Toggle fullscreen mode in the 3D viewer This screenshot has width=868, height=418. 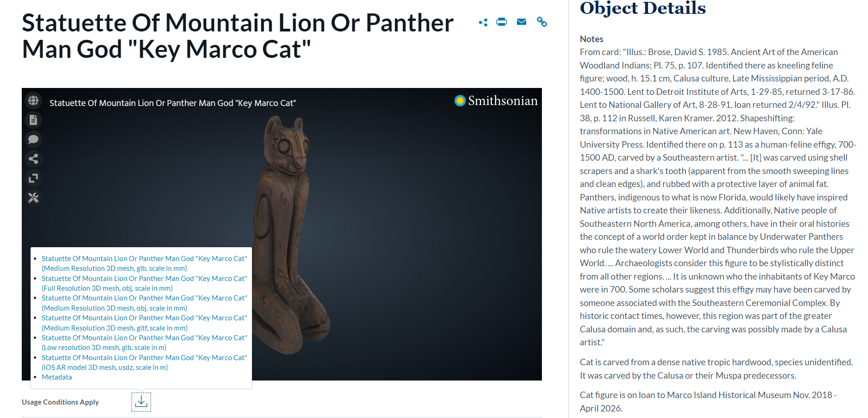(33, 178)
